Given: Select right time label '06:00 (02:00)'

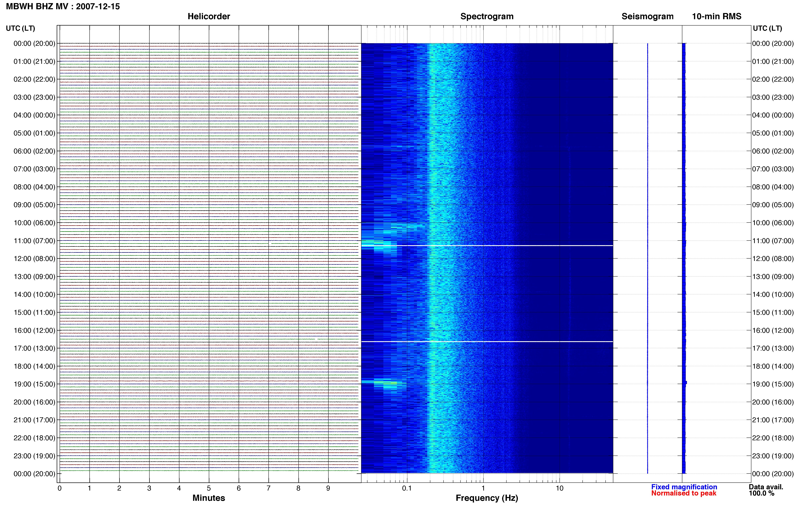Looking at the screenshot, I should [773, 151].
